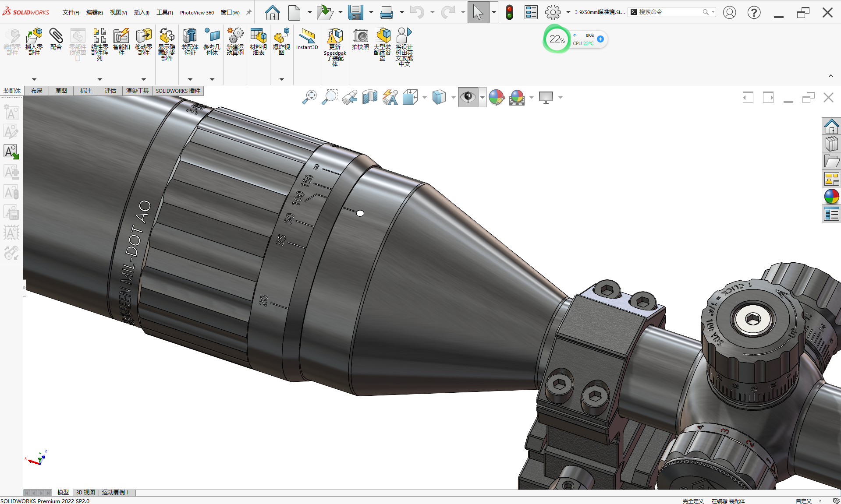Image resolution: width=841 pixels, height=504 pixels.
Task: Expand the Linear Component Pattern dropdown arrow
Action: [x=100, y=79]
